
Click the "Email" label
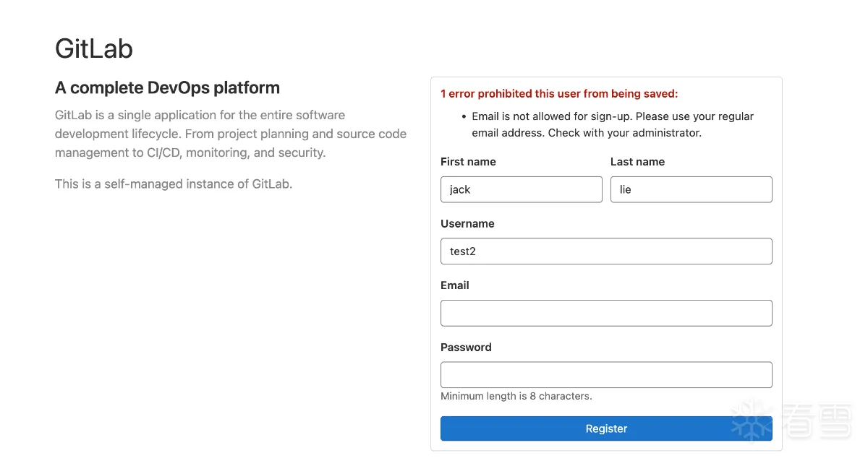(455, 285)
